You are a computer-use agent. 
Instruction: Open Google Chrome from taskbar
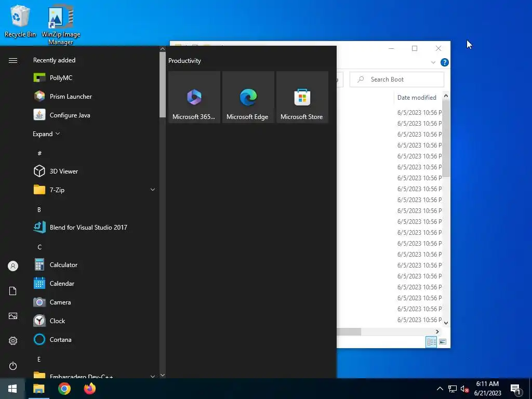[64, 389]
